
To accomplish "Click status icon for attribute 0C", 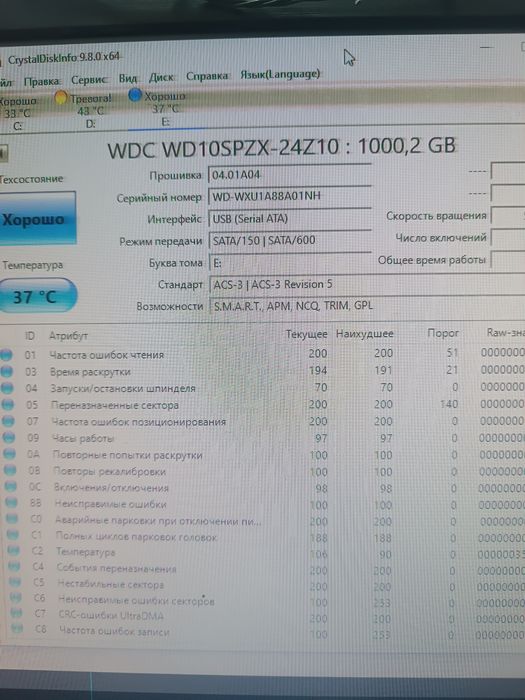I will pyautogui.click(x=11, y=487).
